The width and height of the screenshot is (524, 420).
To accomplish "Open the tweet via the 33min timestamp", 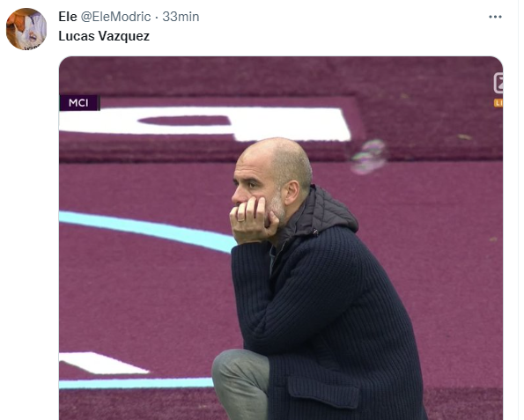I will [181, 17].
